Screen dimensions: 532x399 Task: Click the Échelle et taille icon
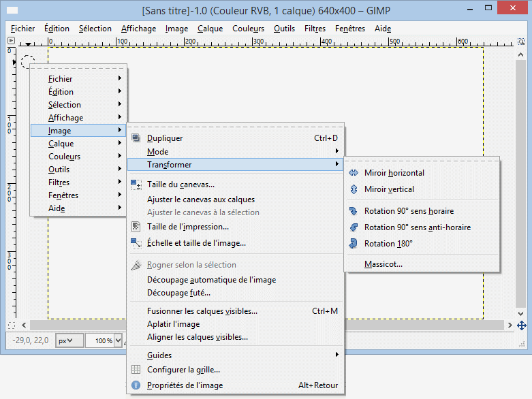pyautogui.click(x=136, y=243)
